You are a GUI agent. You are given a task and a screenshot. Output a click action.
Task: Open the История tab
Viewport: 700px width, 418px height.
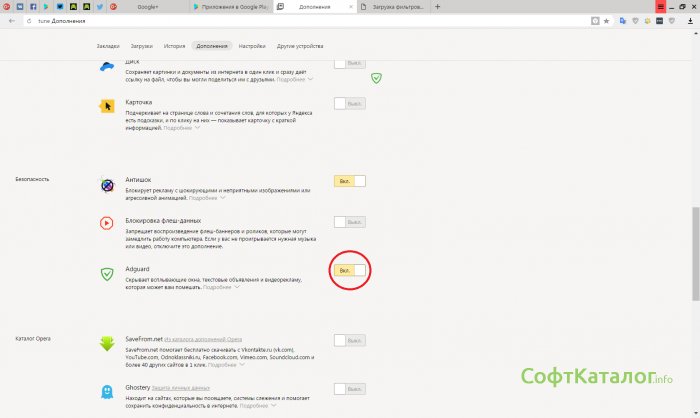(x=174, y=46)
